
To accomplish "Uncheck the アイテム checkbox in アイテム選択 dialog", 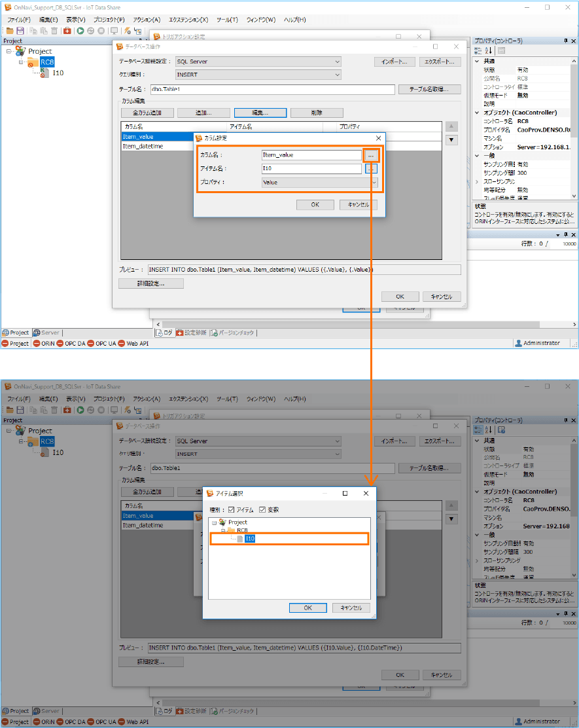I will (232, 510).
